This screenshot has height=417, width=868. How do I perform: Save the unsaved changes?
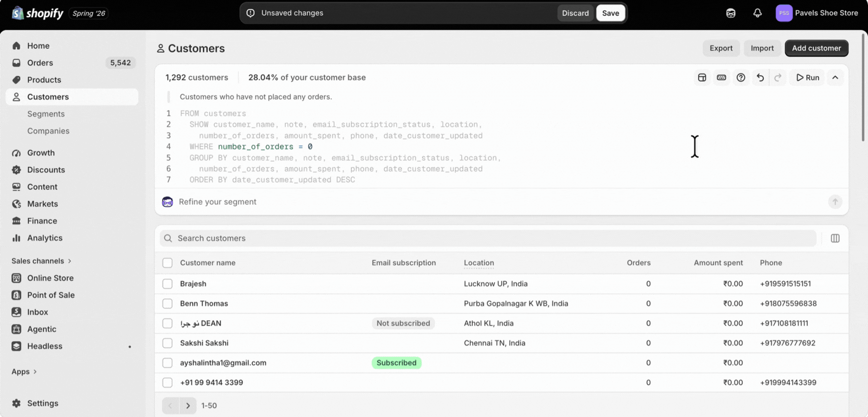(610, 13)
